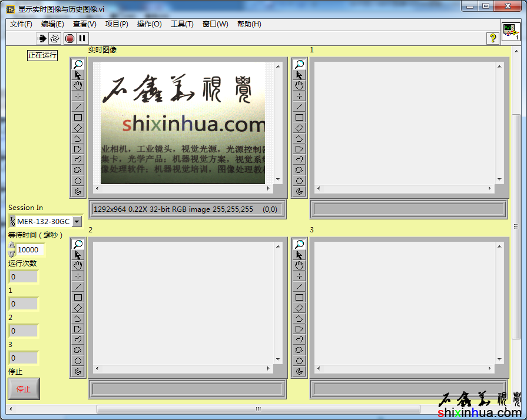This screenshot has width=527, height=420.
Task: Pause the VI with the pause icon
Action: click(82, 38)
